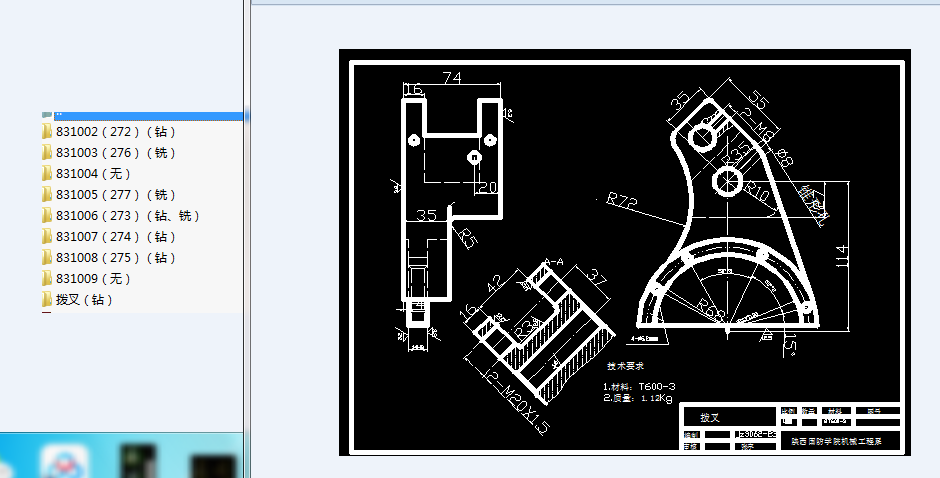Click the front view with the 74 dimension
Screen dimensions: 940x478
pyautogui.click(x=450, y=190)
